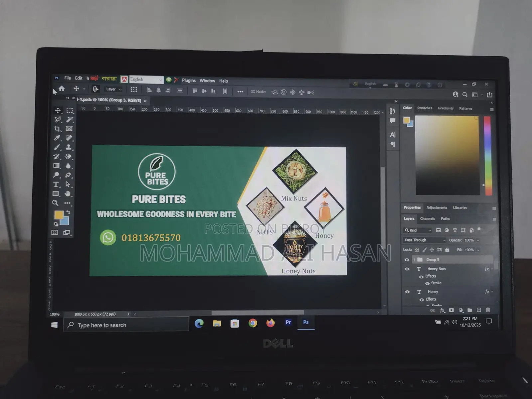Switch to the Adjustments tab
Viewport: 532px width, 399px height.
point(437,207)
